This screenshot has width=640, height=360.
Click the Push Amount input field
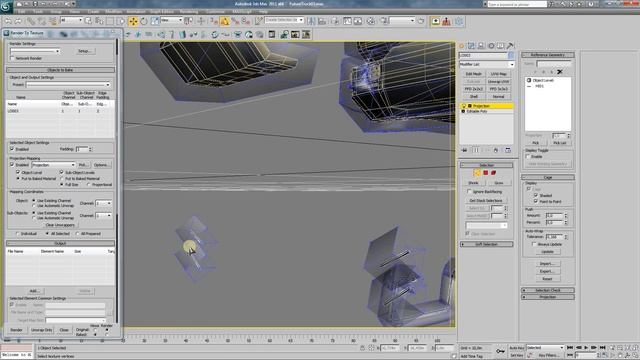pyautogui.click(x=554, y=215)
